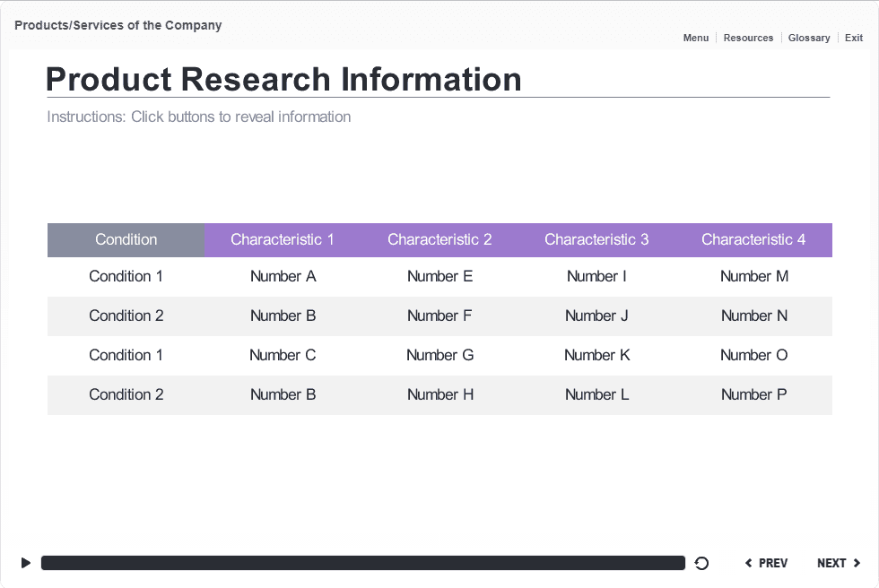Click the Product Research Information title

pos(283,79)
